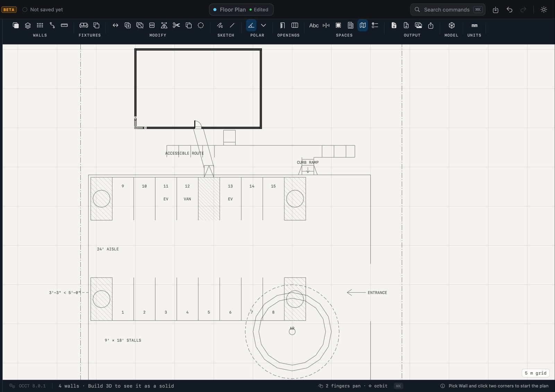Switch units using the mm button
This screenshot has width=555, height=392.
[x=474, y=25]
